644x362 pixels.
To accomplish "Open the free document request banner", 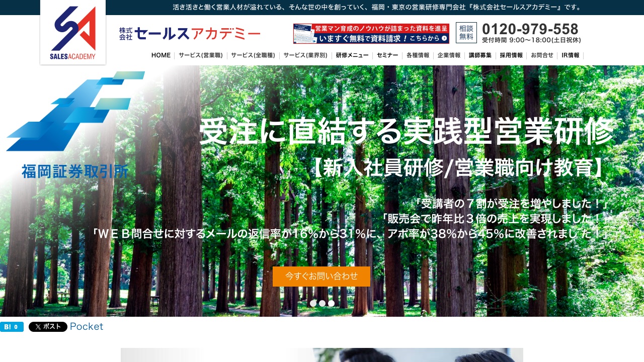I will tap(371, 34).
